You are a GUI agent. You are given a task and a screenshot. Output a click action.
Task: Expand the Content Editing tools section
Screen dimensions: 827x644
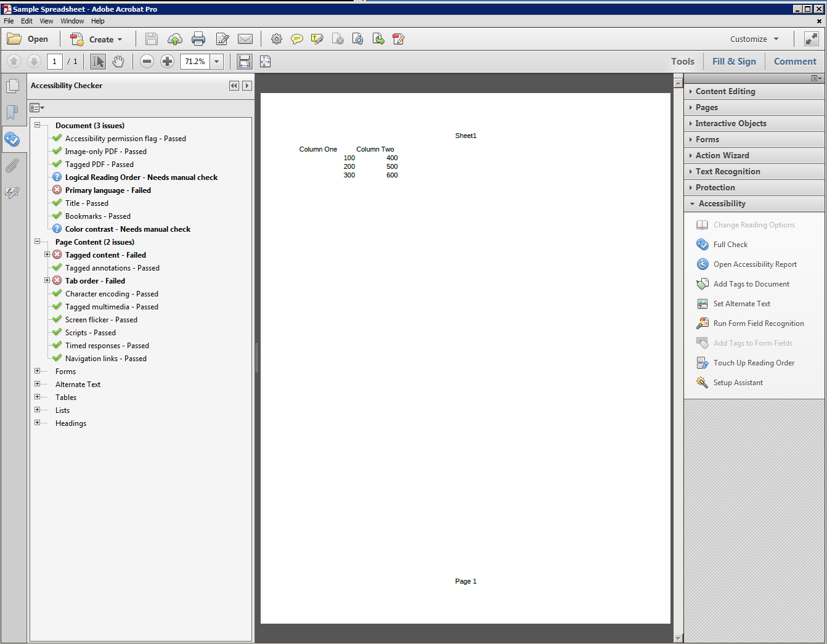pyautogui.click(x=754, y=91)
